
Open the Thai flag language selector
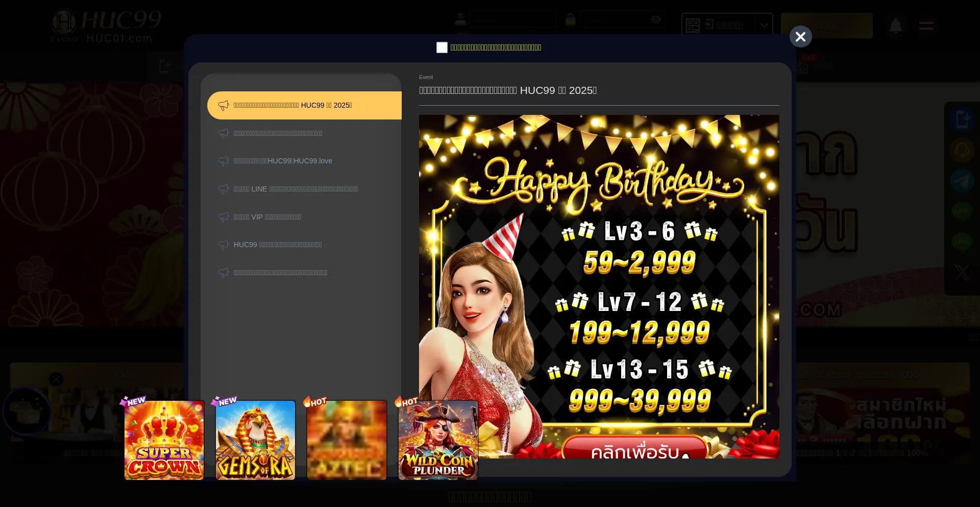(x=926, y=26)
